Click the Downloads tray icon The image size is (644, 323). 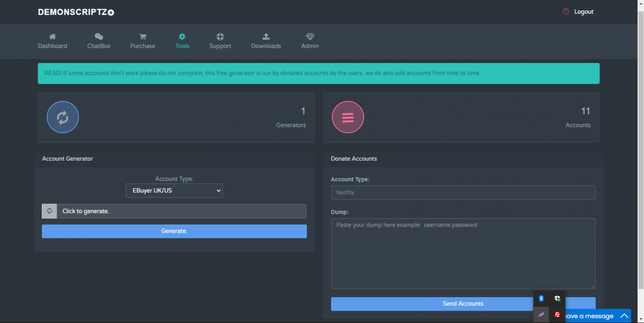point(266,37)
